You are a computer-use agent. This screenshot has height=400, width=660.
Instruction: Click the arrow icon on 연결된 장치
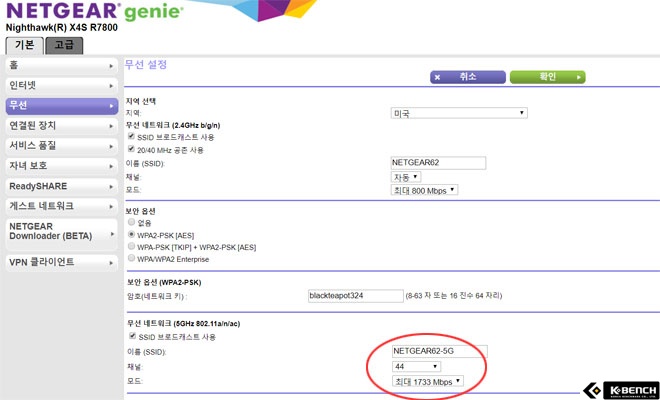click(111, 126)
